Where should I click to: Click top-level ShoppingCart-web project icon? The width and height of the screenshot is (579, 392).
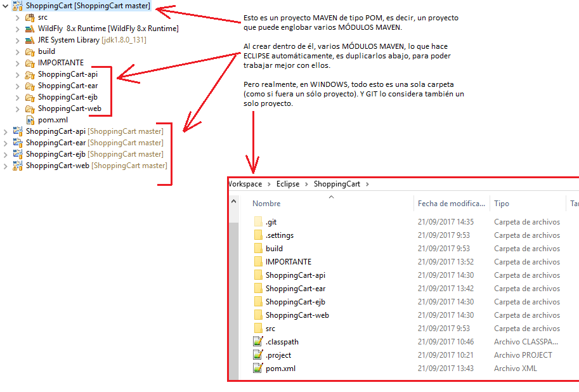tap(18, 166)
